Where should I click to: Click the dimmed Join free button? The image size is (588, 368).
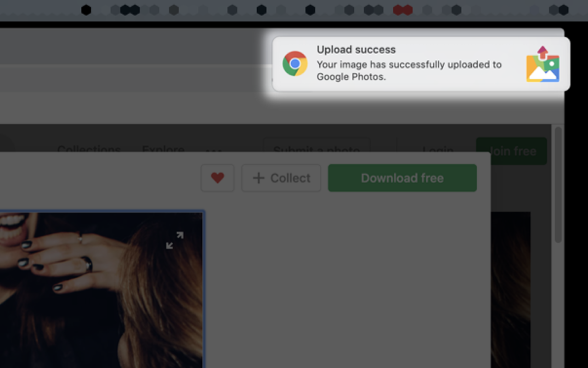(x=511, y=151)
